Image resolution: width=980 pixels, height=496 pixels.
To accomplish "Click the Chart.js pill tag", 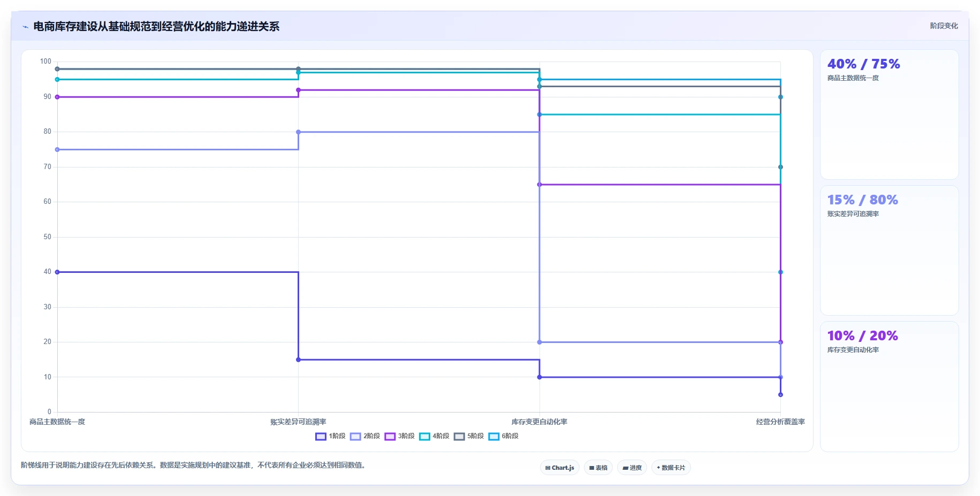I will (560, 468).
